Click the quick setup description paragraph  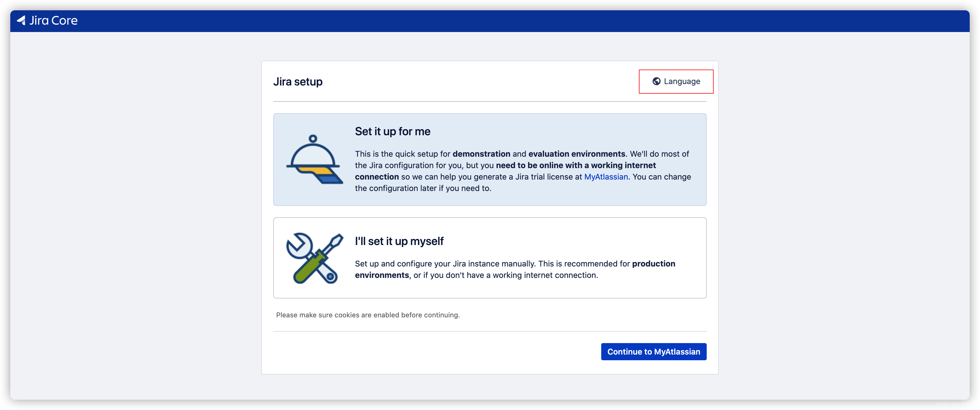(x=523, y=171)
